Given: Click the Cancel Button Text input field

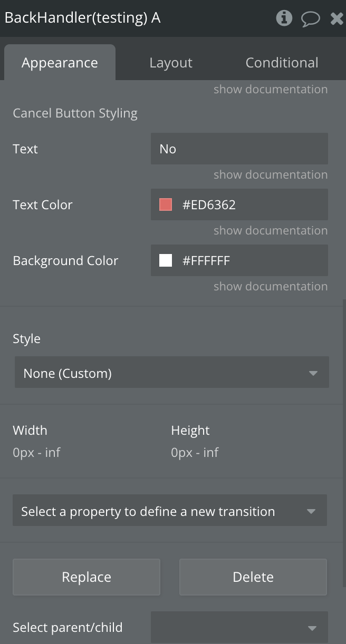Looking at the screenshot, I should [x=239, y=149].
